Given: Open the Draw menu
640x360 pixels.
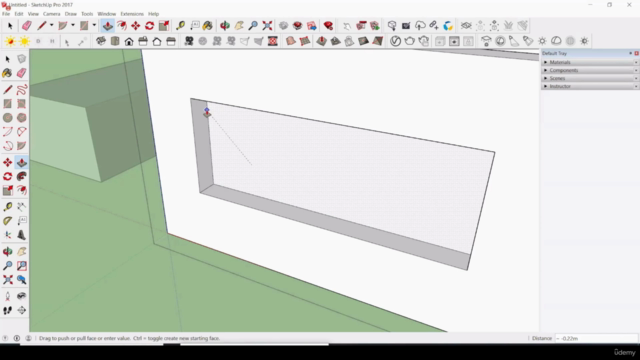Looking at the screenshot, I should pyautogui.click(x=71, y=14).
